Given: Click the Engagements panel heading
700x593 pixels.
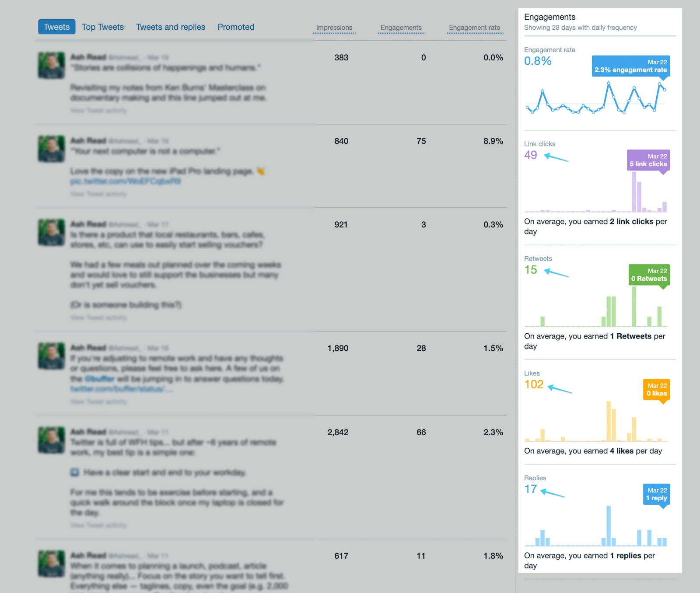Looking at the screenshot, I should pyautogui.click(x=549, y=17).
